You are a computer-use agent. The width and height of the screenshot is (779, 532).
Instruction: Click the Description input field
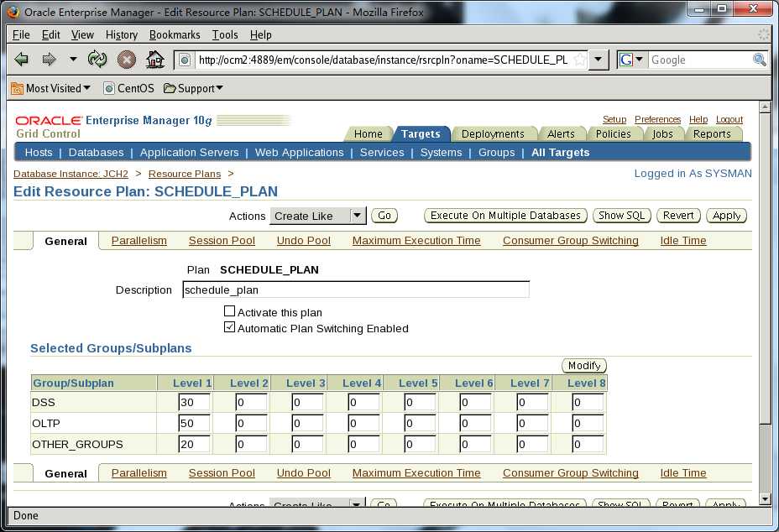point(356,289)
